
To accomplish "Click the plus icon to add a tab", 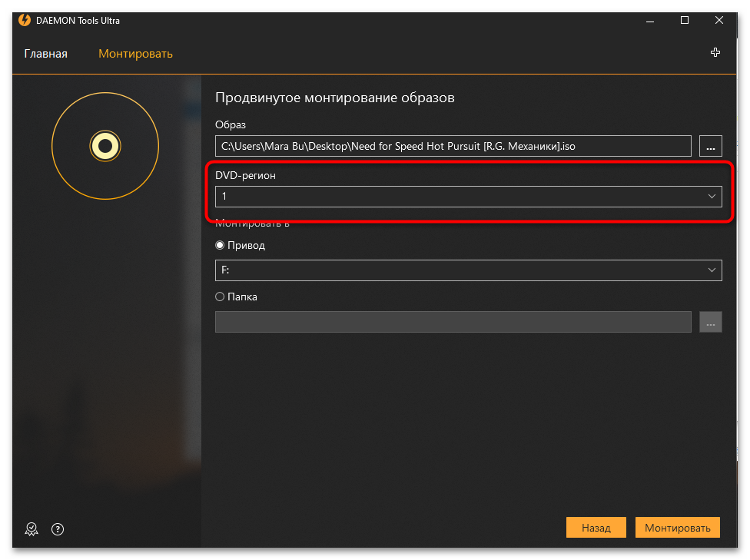I will [715, 52].
